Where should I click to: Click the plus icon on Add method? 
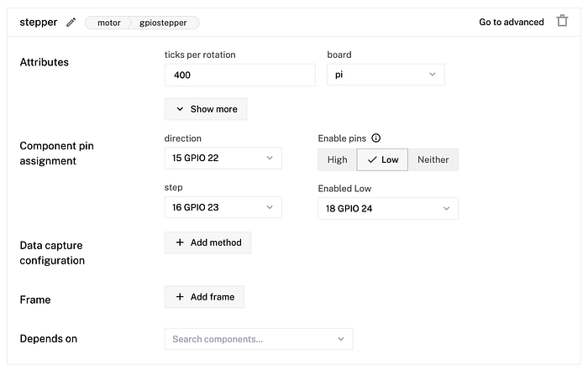[180, 242]
